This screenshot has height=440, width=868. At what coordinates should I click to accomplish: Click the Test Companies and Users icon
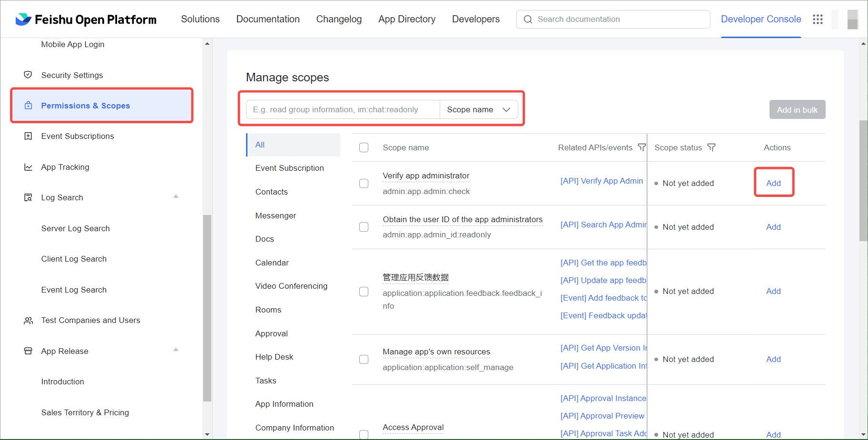(28, 321)
